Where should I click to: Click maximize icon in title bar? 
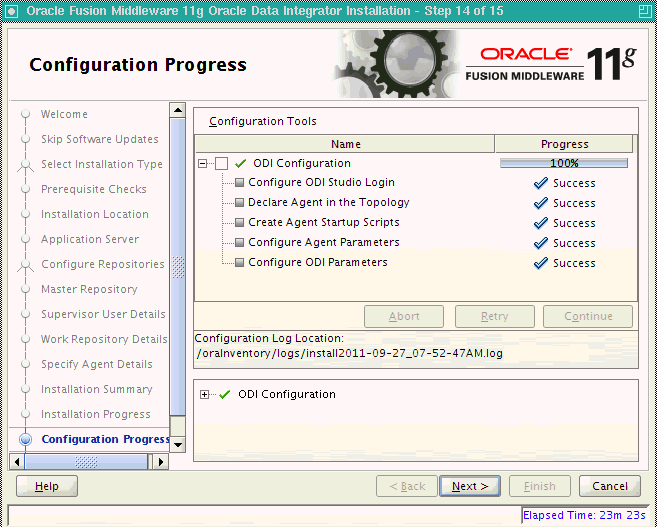coord(645,10)
